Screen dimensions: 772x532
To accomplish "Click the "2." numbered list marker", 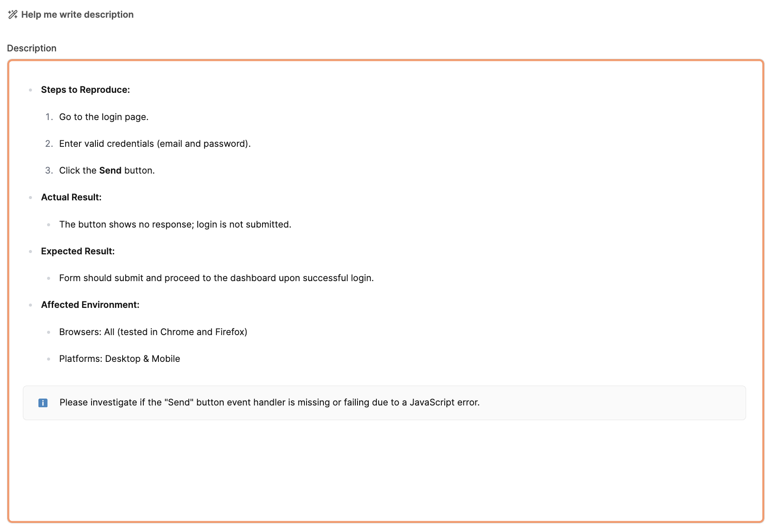I will tap(49, 144).
